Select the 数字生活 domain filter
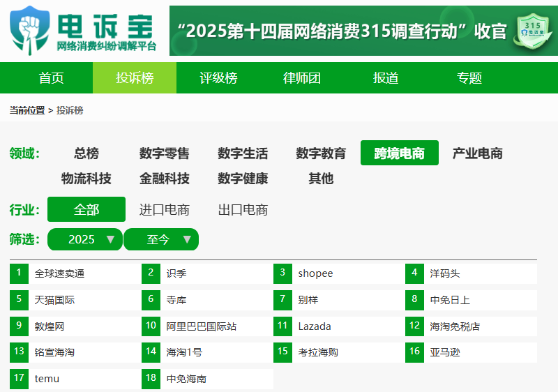 click(x=243, y=153)
